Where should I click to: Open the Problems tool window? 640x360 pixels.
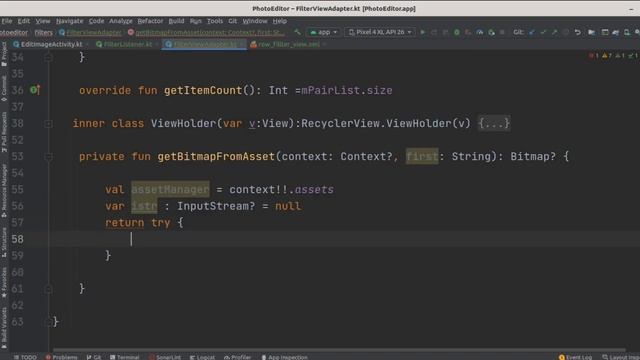tap(62, 357)
